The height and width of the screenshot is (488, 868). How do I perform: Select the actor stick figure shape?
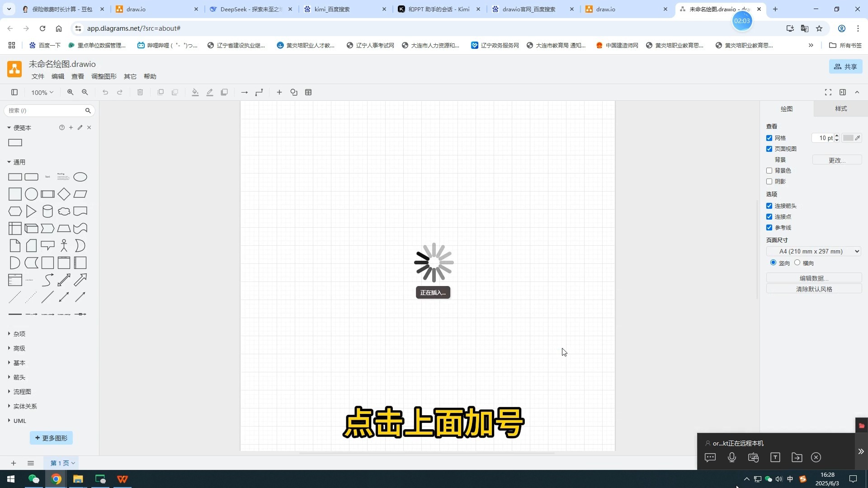click(x=64, y=245)
